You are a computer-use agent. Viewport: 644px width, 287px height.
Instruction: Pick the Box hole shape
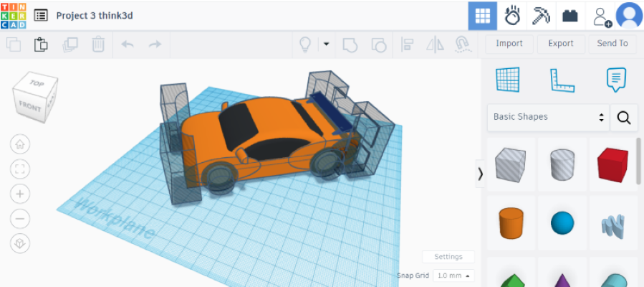pyautogui.click(x=511, y=165)
